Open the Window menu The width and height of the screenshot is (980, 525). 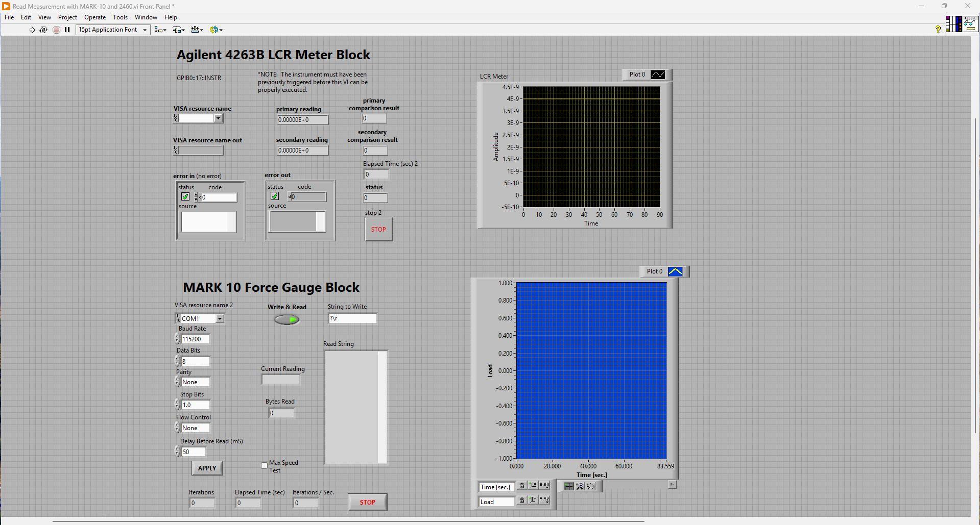pyautogui.click(x=146, y=17)
